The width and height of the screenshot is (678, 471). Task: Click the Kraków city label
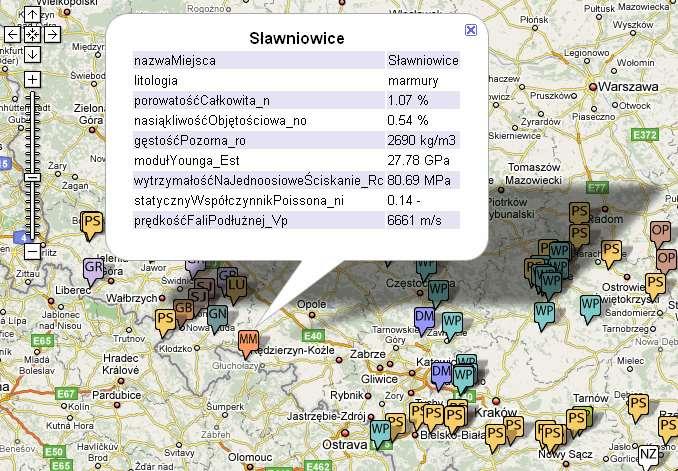496,412
